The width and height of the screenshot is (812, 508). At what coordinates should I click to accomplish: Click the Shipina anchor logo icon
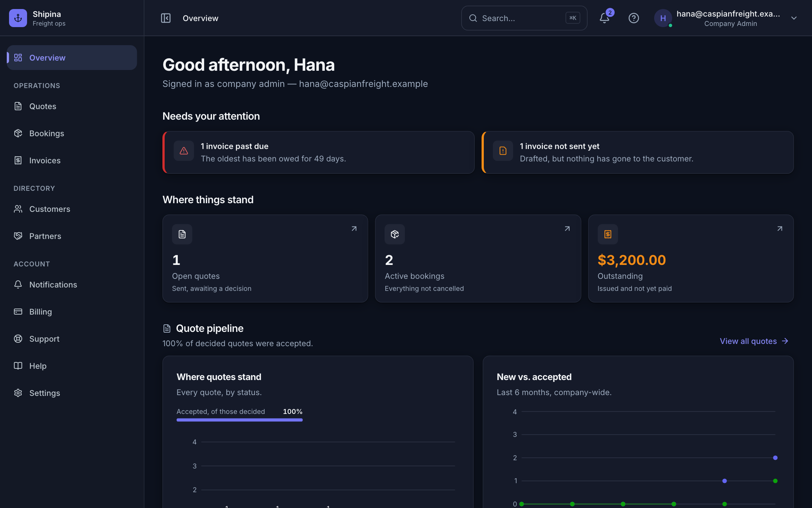pyautogui.click(x=18, y=18)
